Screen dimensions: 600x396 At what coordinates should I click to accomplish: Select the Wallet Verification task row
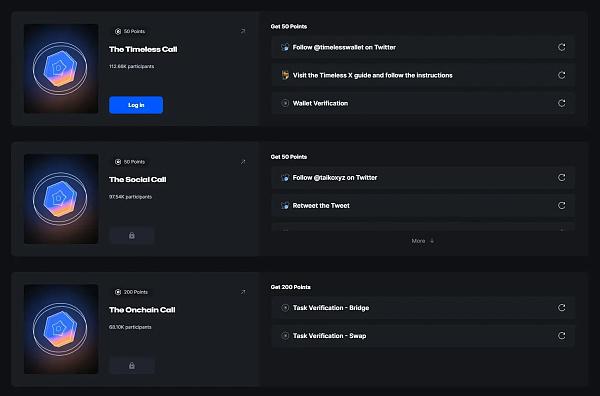tap(423, 103)
